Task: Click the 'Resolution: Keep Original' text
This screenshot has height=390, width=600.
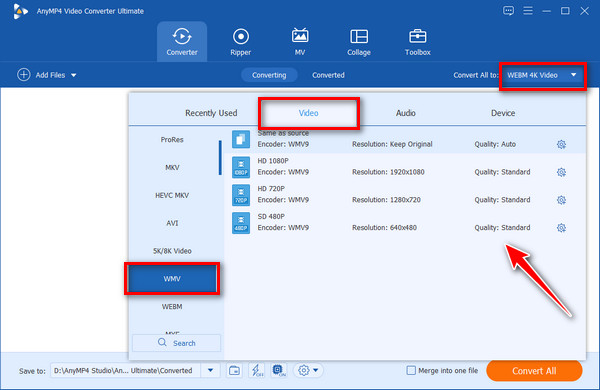Action: coord(392,144)
